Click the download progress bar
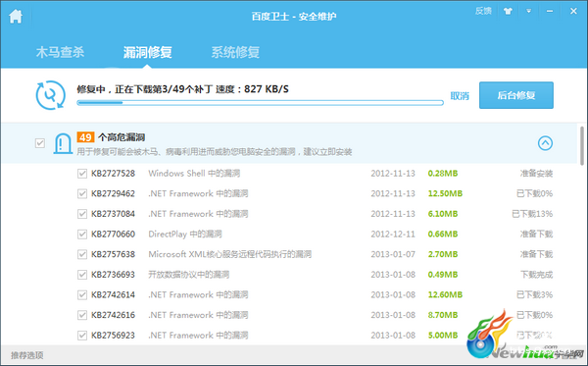Viewport: 588px width, 366px height. (x=261, y=102)
